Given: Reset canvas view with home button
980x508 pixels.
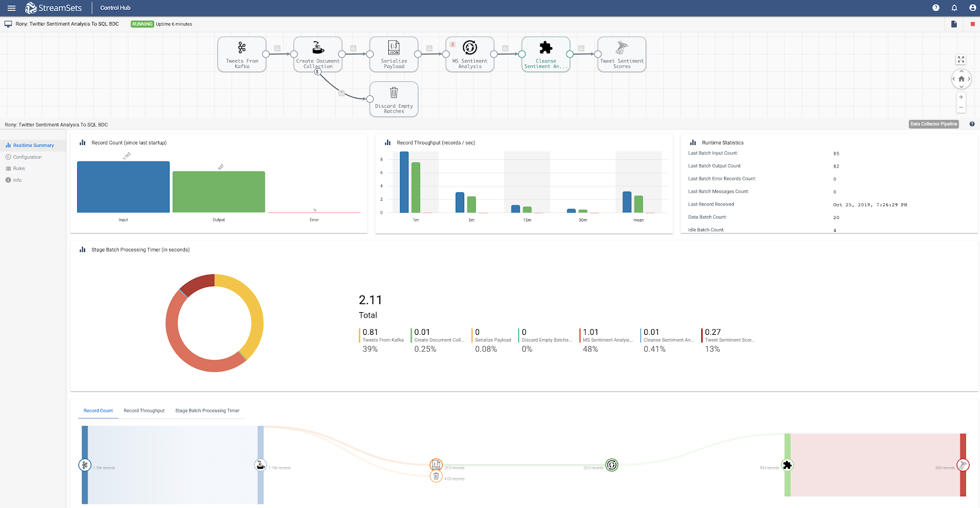Looking at the screenshot, I should point(961,79).
